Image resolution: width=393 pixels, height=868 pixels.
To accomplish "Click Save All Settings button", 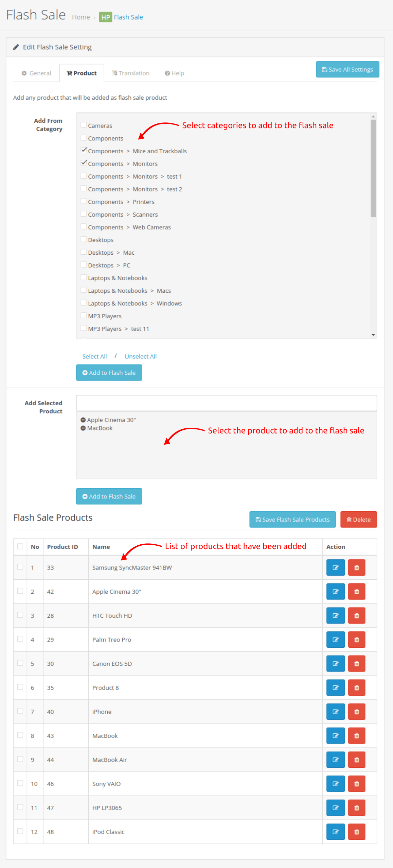I will (x=347, y=69).
